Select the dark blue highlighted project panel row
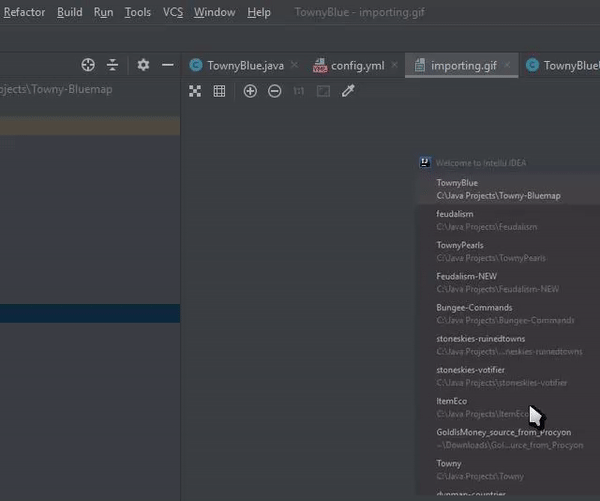 click(x=90, y=313)
